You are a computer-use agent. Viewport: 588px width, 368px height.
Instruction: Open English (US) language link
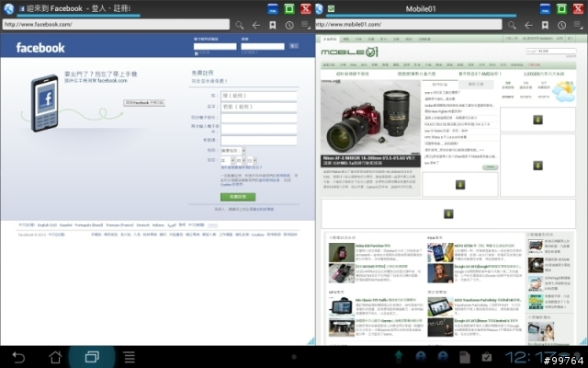point(47,224)
